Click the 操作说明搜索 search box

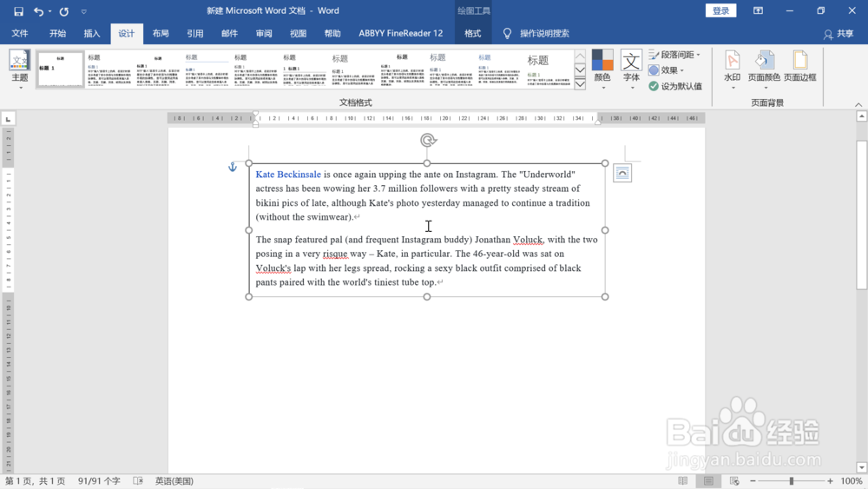(544, 33)
